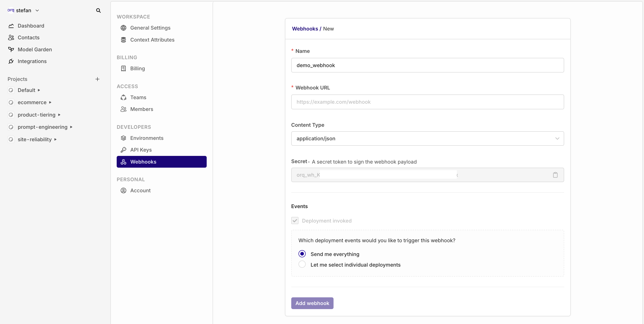Copy secret token with clipboard icon
The height and width of the screenshot is (324, 644).
coord(555,175)
